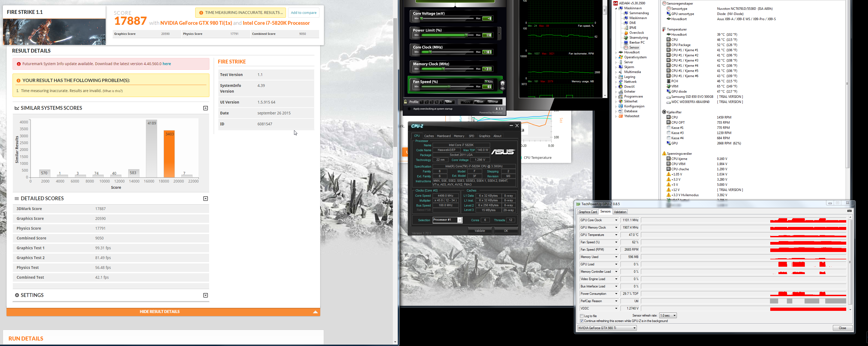Open Operativsystem node in AIDA64 tree

pos(632,57)
